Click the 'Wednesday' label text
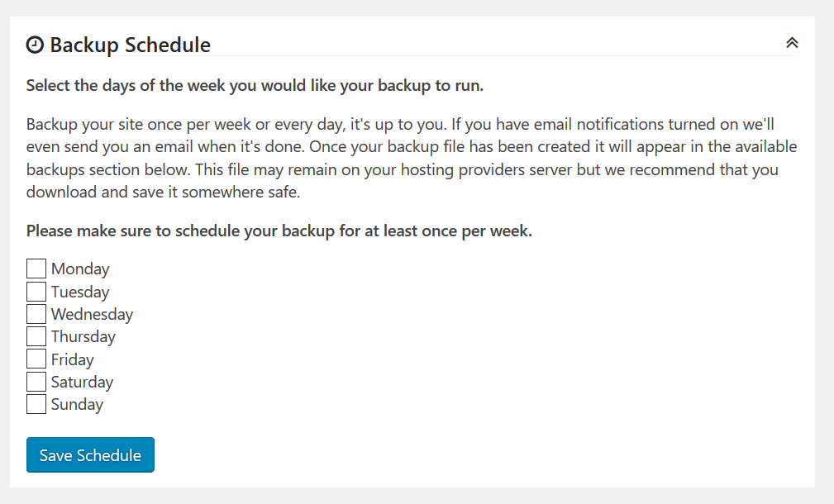The height and width of the screenshot is (504, 834). pyautogui.click(x=92, y=314)
